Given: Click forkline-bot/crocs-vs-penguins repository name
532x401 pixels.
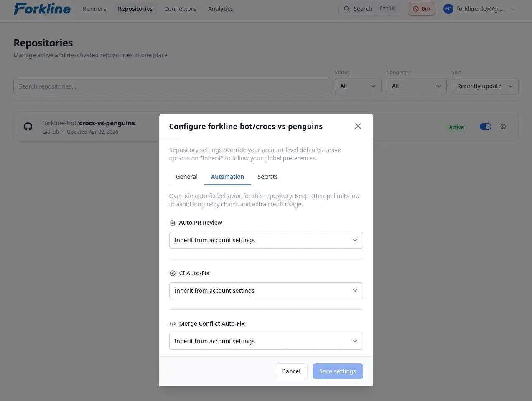Looking at the screenshot, I should pos(88,123).
